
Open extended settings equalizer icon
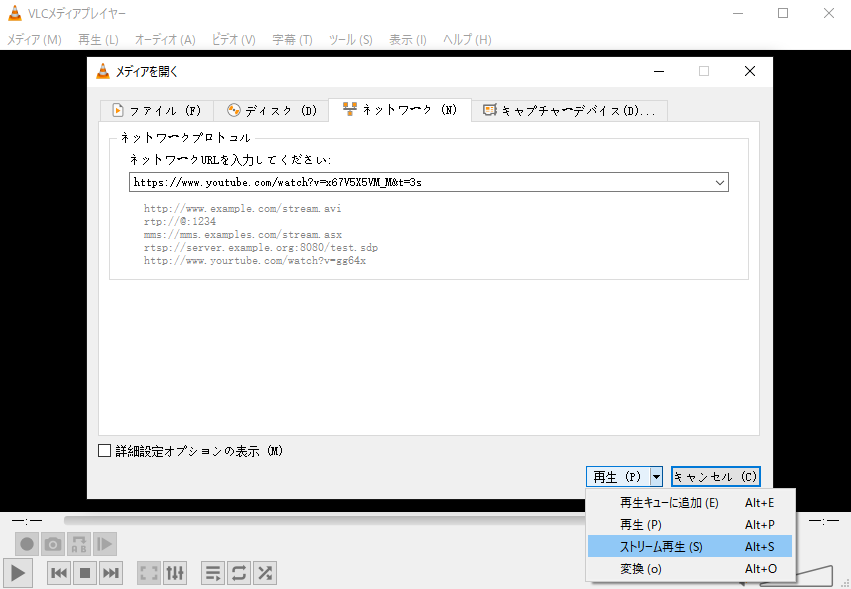tap(175, 573)
